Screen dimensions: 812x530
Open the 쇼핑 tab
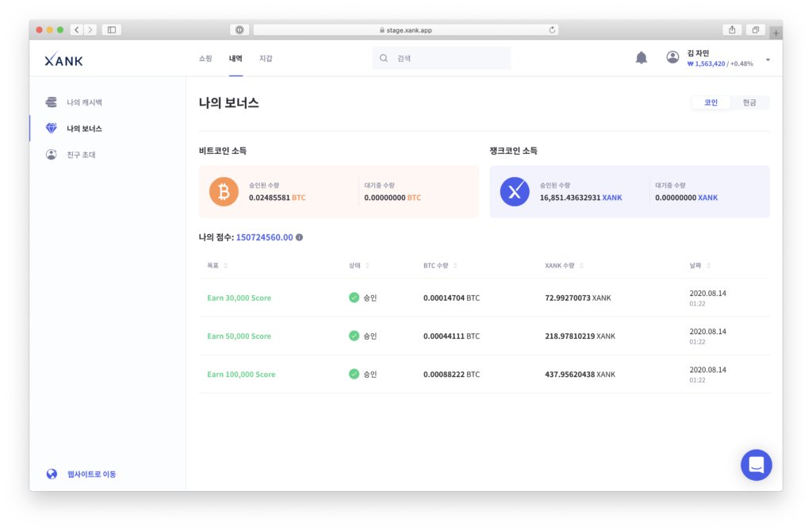205,58
